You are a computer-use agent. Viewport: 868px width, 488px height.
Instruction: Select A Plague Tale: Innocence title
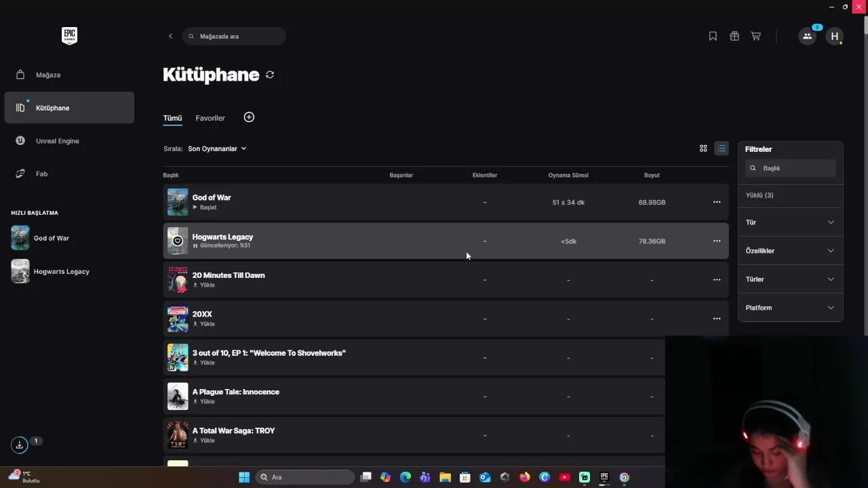coord(236,392)
